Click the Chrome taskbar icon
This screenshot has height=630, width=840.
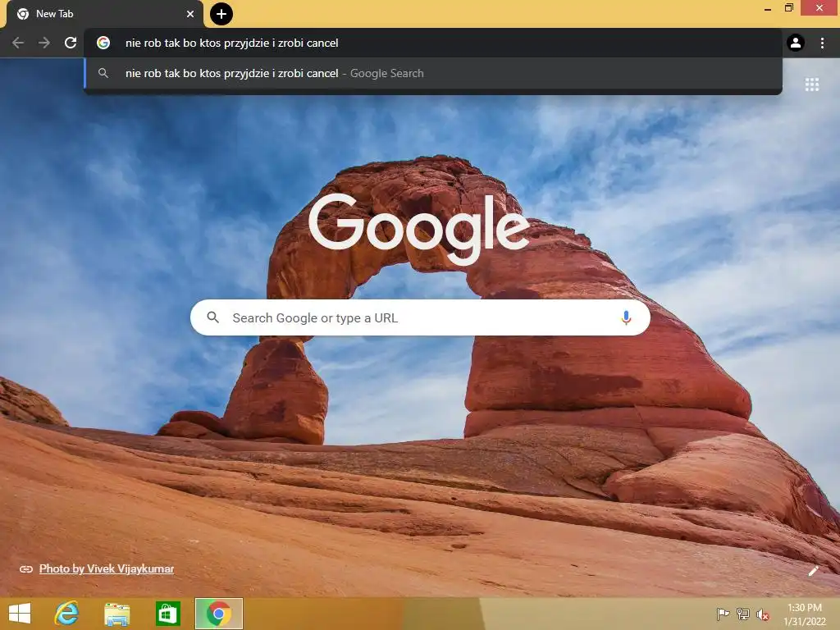(x=218, y=614)
